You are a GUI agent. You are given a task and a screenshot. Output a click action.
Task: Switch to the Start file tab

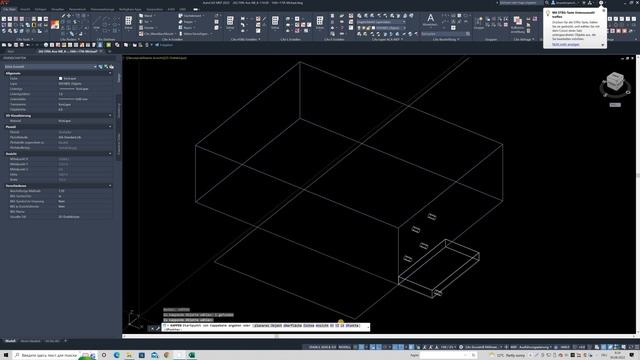(11, 51)
